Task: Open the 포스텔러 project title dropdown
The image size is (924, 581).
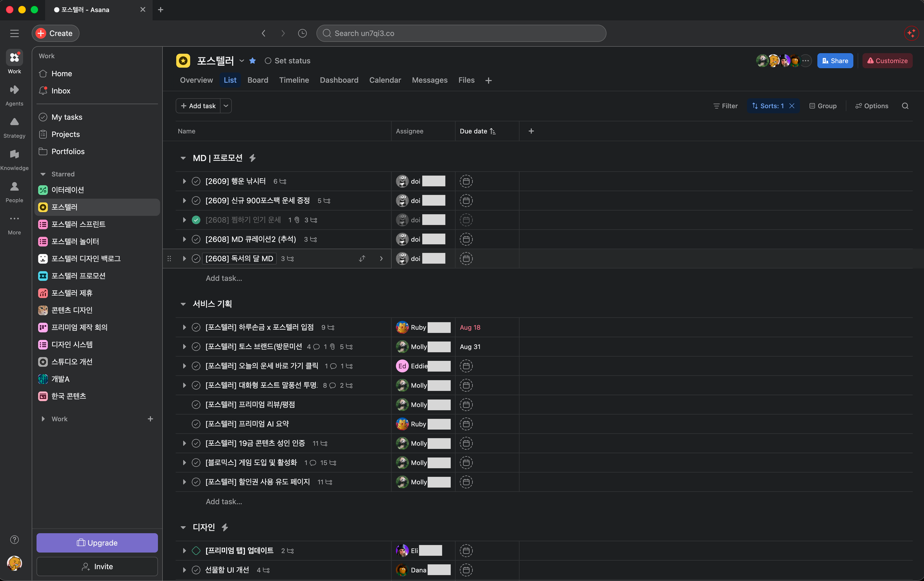Action: [x=242, y=61]
